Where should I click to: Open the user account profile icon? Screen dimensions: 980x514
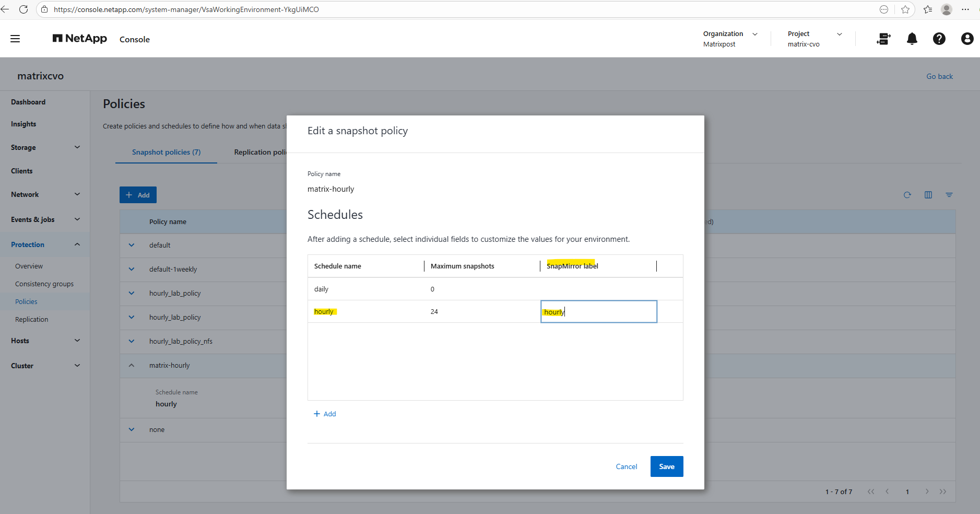(x=966, y=39)
